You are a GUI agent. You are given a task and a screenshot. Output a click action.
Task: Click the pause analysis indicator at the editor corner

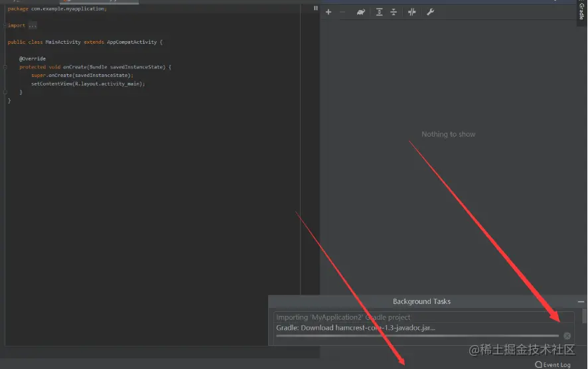click(x=316, y=8)
